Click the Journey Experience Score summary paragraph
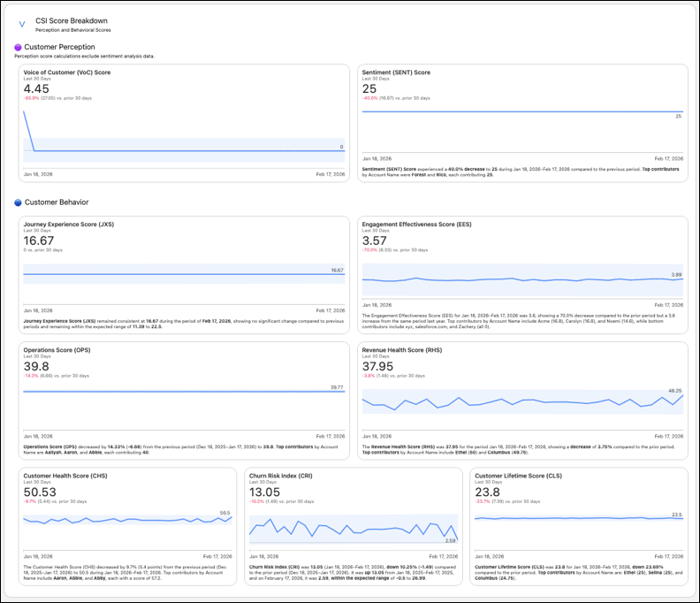This screenshot has width=700, height=603. coord(184,324)
